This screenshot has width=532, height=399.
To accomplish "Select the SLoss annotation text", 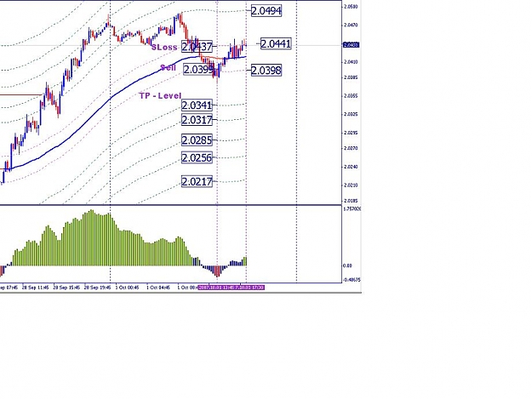I will [164, 47].
